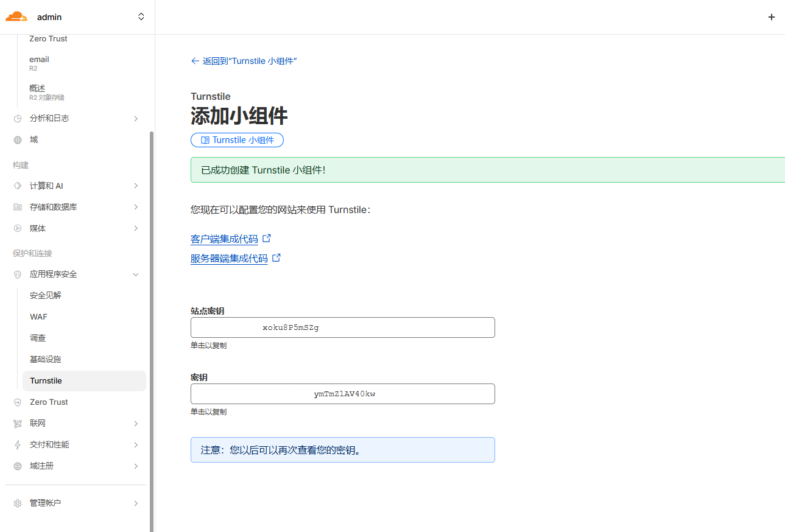Expand the 存储和数据库 section
Screen dimensions: 785x532
(x=136, y=208)
